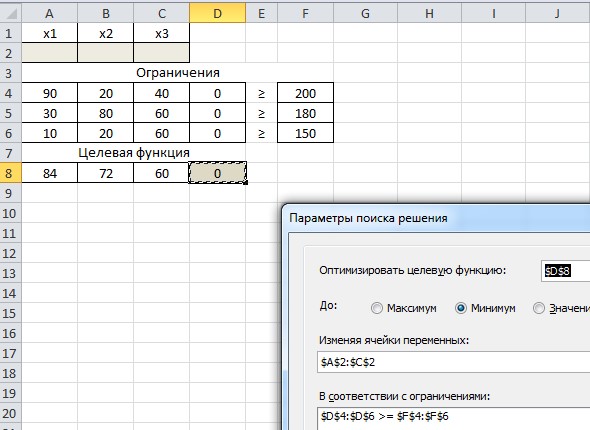This screenshot has height=430, width=590.
Task: Click the variable cells field $A$2:$C$2
Action: click(x=453, y=362)
